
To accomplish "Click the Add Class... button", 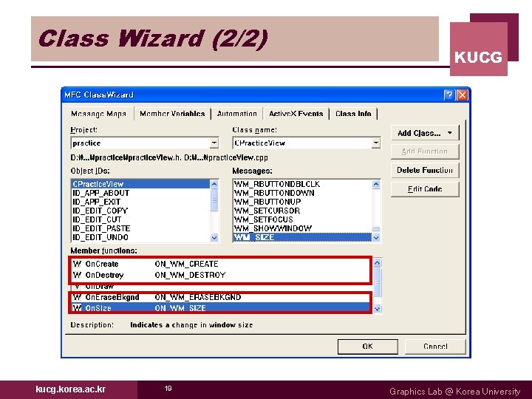I will pos(425,133).
